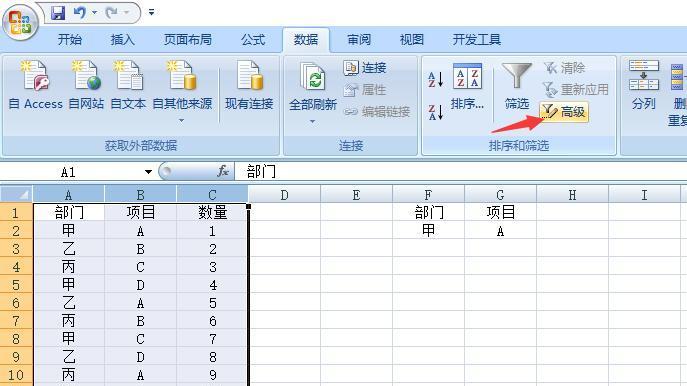Import data with 自网站 icon
Image resolution: width=687 pixels, height=386 pixels.
coord(86,85)
